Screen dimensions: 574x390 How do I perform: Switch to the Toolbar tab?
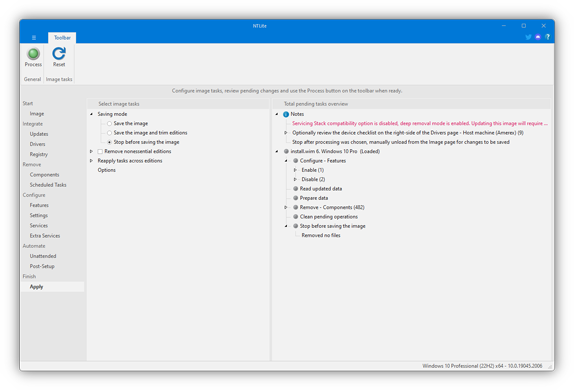(x=62, y=38)
